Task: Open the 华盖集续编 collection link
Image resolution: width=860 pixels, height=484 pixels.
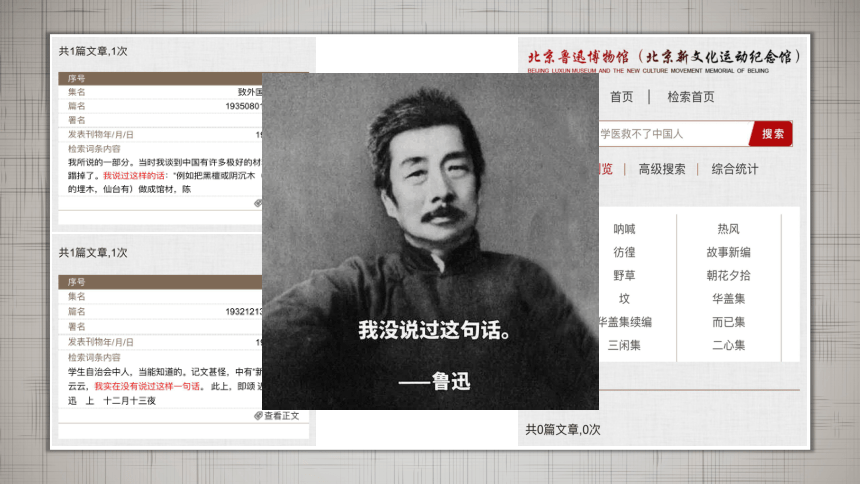Action: pos(625,322)
